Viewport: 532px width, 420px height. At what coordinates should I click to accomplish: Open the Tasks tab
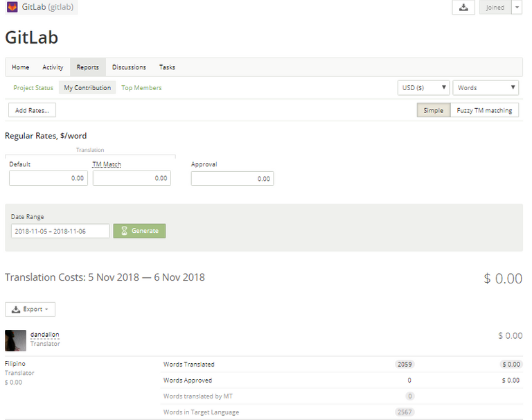pyautogui.click(x=167, y=67)
